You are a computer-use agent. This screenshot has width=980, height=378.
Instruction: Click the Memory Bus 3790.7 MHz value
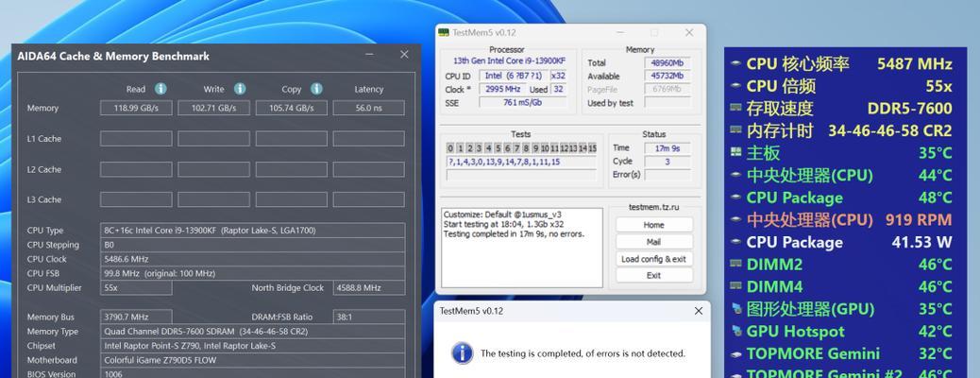click(x=136, y=317)
